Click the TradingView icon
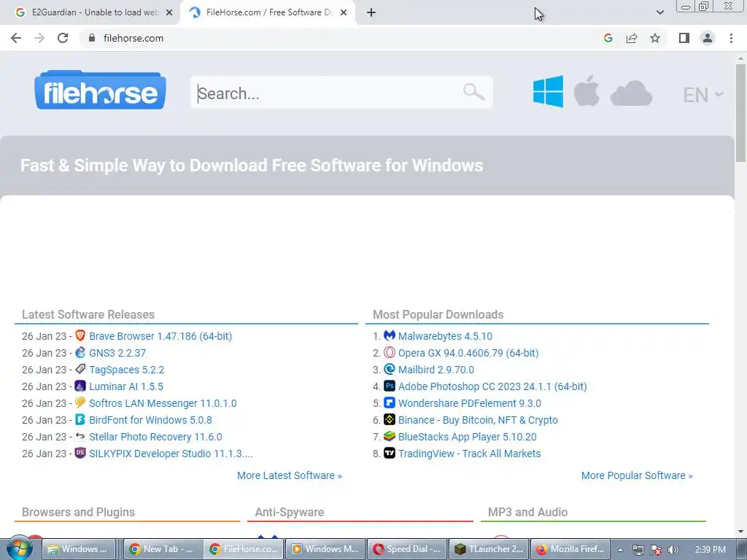 click(x=390, y=453)
